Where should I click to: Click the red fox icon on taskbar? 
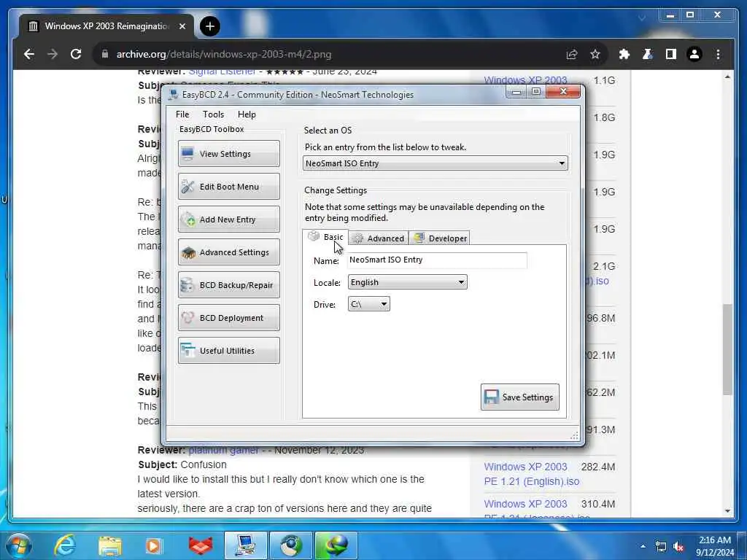coord(201,545)
